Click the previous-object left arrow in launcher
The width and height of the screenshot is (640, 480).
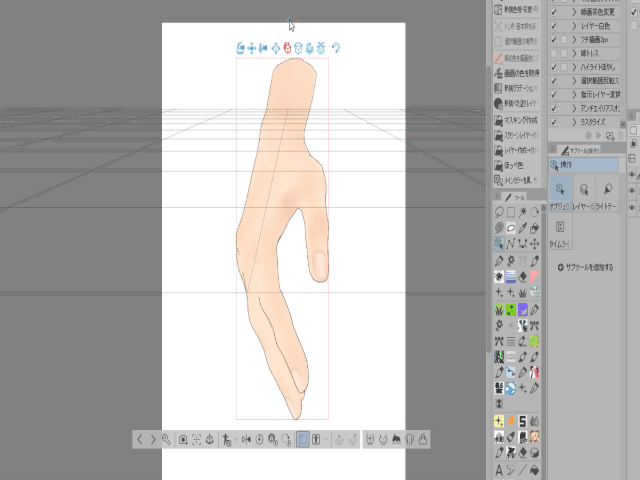140,440
